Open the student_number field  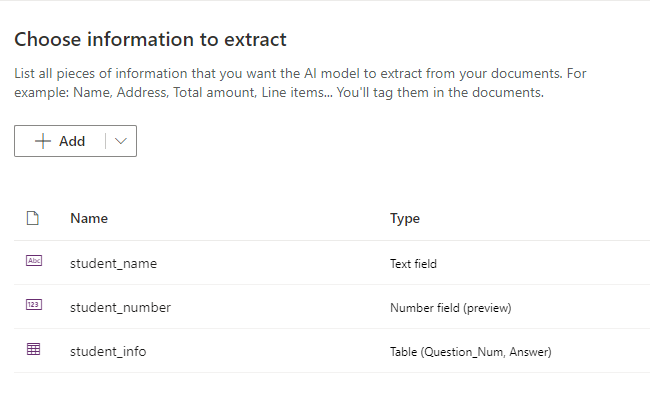click(x=120, y=307)
